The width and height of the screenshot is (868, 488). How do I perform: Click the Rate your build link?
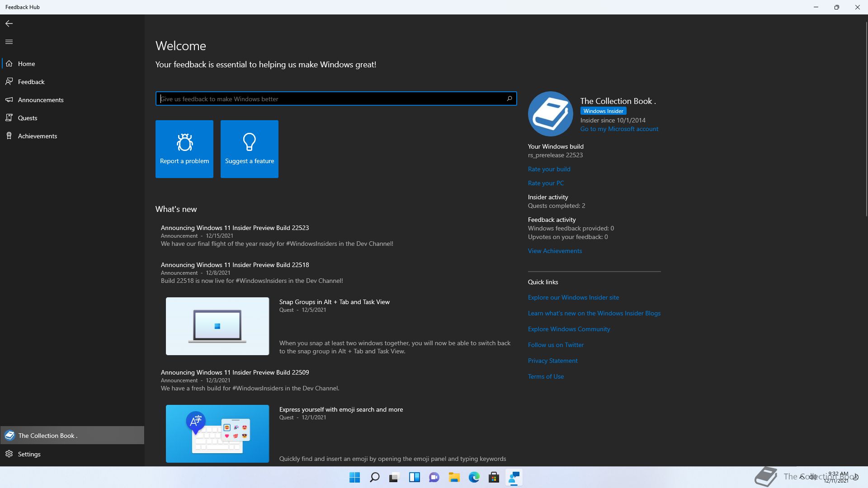pyautogui.click(x=549, y=169)
